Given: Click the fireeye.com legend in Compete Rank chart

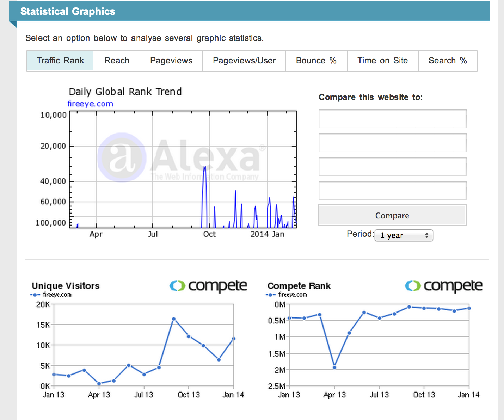Looking at the screenshot, I should (287, 295).
